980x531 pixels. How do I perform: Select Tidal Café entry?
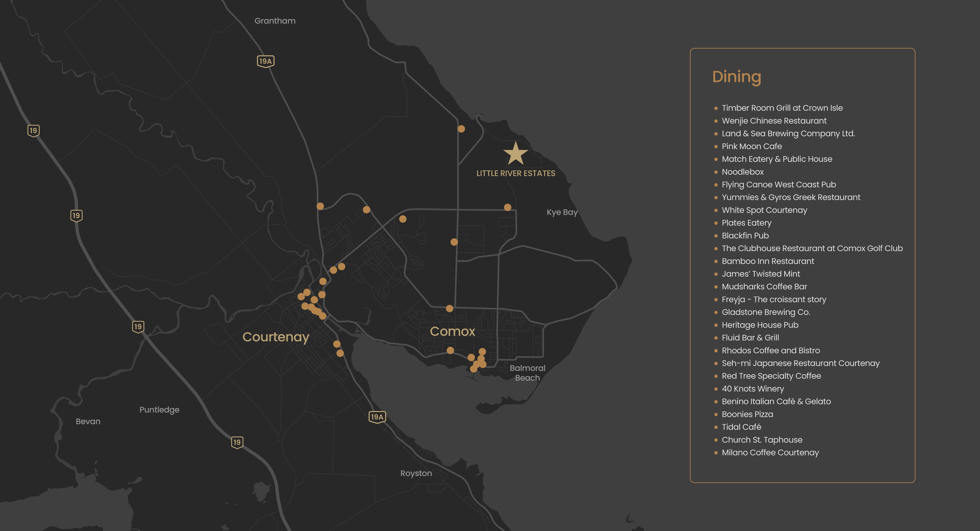[741, 427]
